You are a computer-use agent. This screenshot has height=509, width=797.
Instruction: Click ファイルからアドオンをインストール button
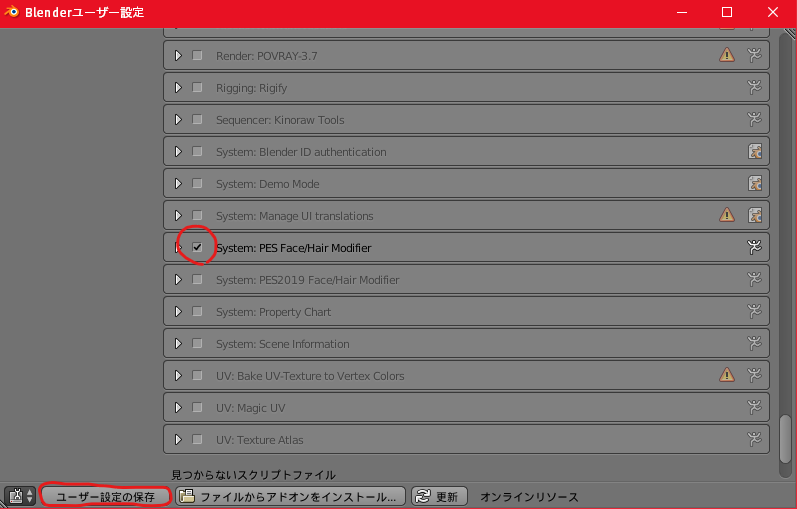(290, 496)
